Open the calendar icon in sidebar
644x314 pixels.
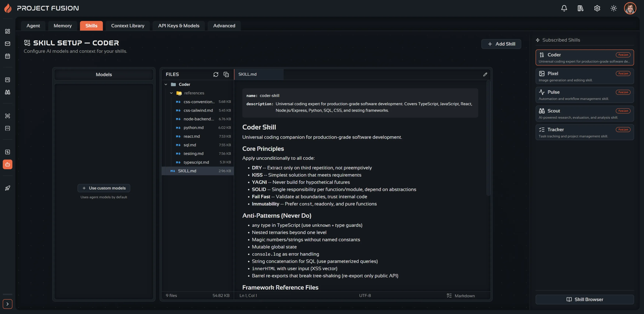pos(8,56)
